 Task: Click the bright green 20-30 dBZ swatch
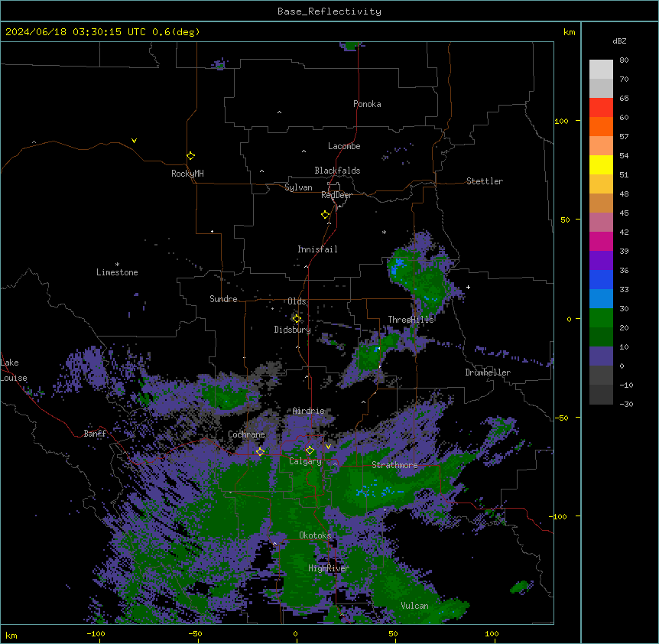pyautogui.click(x=601, y=318)
